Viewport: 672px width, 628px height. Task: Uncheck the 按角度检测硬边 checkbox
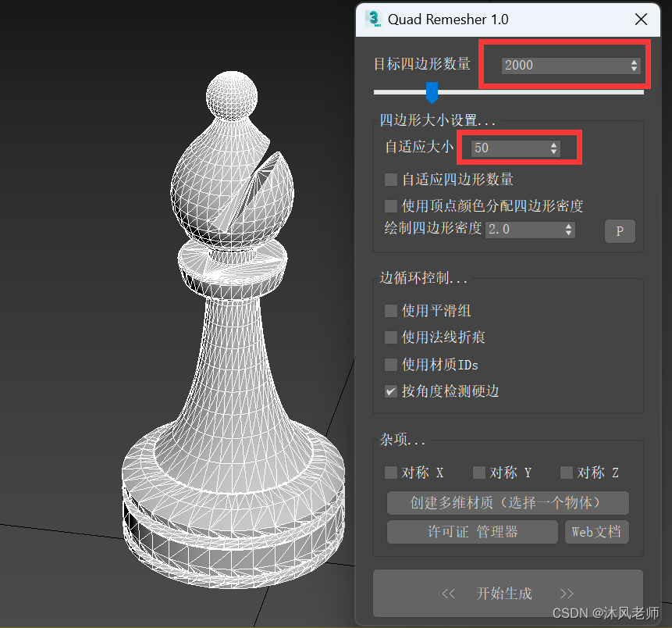pos(391,391)
